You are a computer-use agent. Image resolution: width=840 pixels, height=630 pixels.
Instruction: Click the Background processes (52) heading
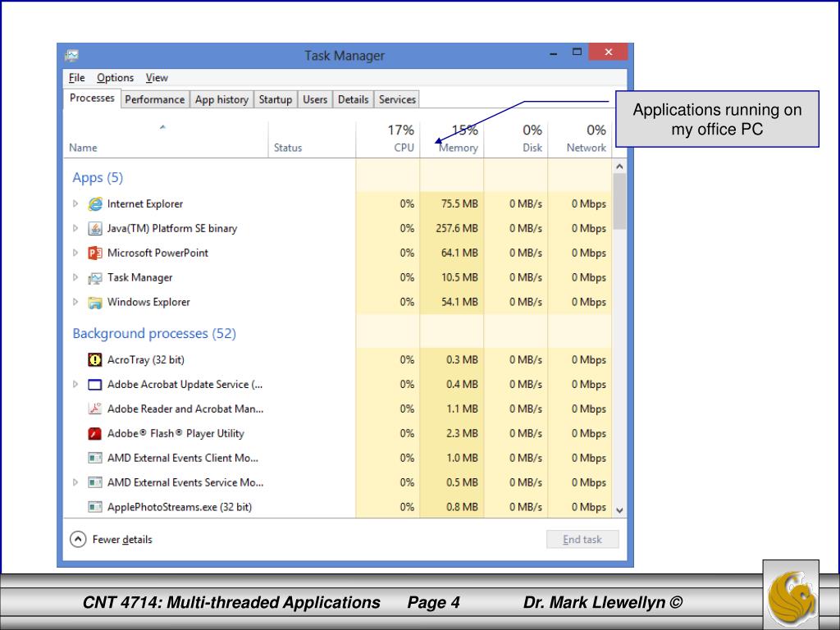[154, 334]
